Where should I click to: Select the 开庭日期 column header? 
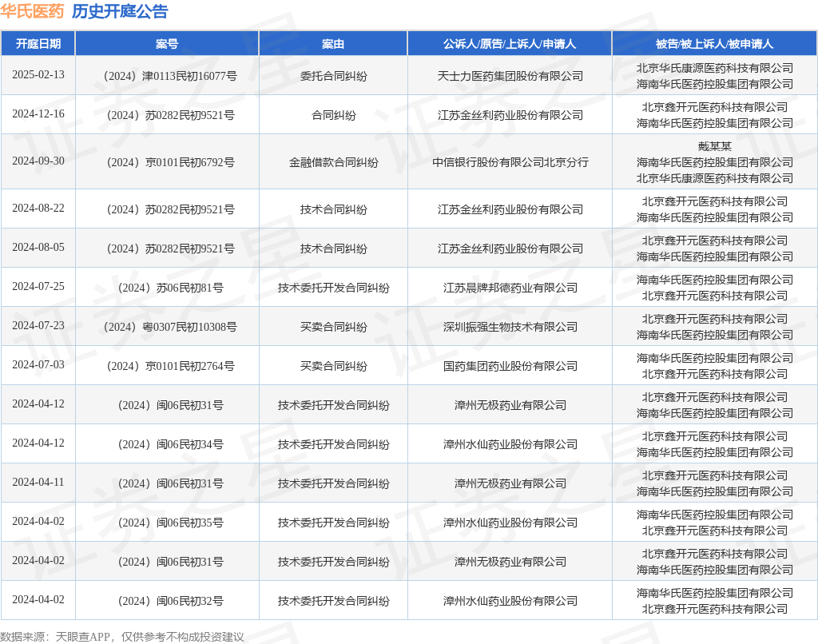click(x=38, y=44)
